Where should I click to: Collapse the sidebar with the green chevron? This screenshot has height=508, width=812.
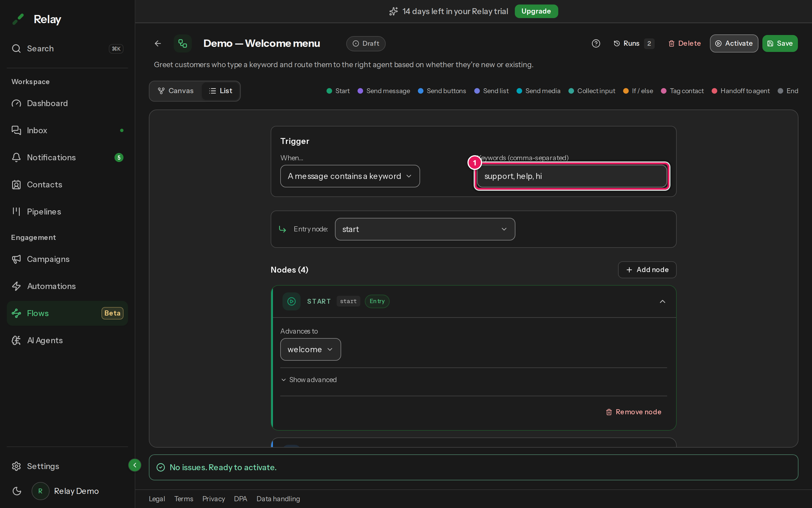pyautogui.click(x=134, y=465)
